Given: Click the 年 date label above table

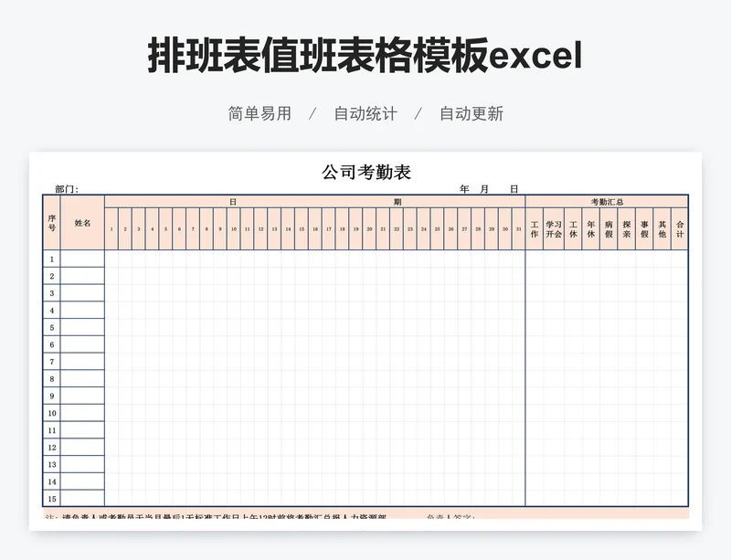Looking at the screenshot, I should 464,189.
